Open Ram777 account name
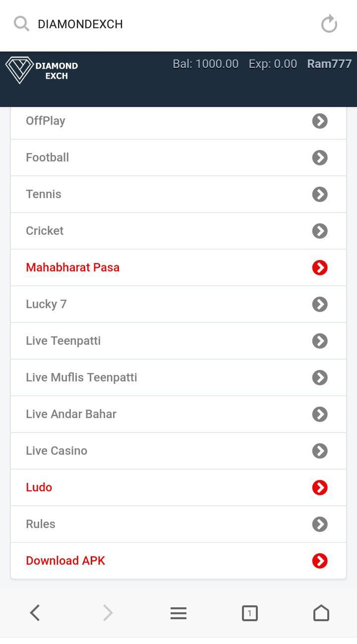Viewport: 357px width, 644px height. coord(329,64)
